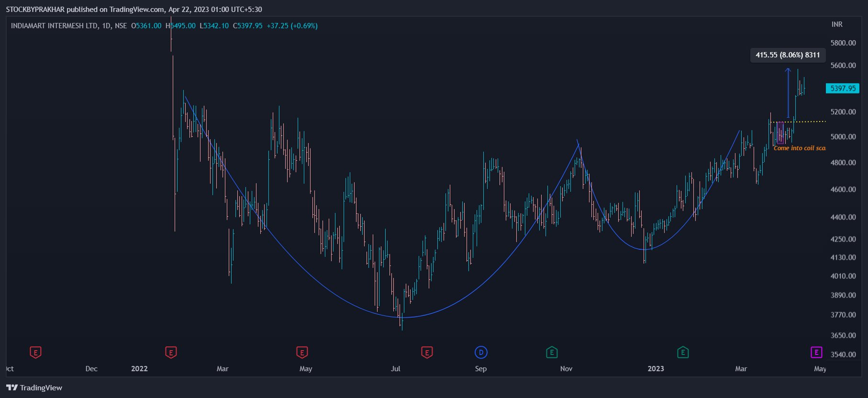Image resolution: width=868 pixels, height=398 pixels.
Task: Select the 4400.00 price axis label
Action: pyautogui.click(x=843, y=217)
